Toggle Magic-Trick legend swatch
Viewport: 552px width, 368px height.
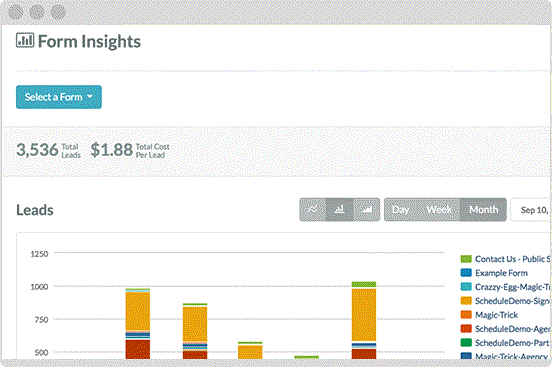(466, 314)
